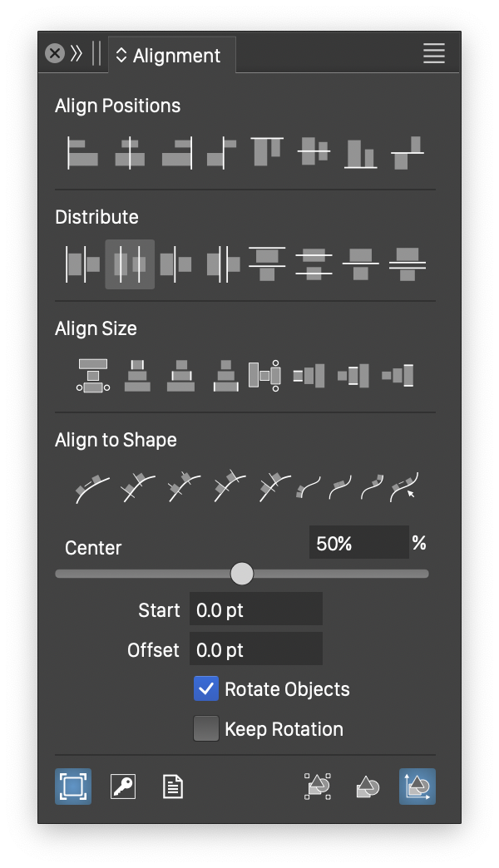
Task: Click the Start value input field
Action: [255, 609]
